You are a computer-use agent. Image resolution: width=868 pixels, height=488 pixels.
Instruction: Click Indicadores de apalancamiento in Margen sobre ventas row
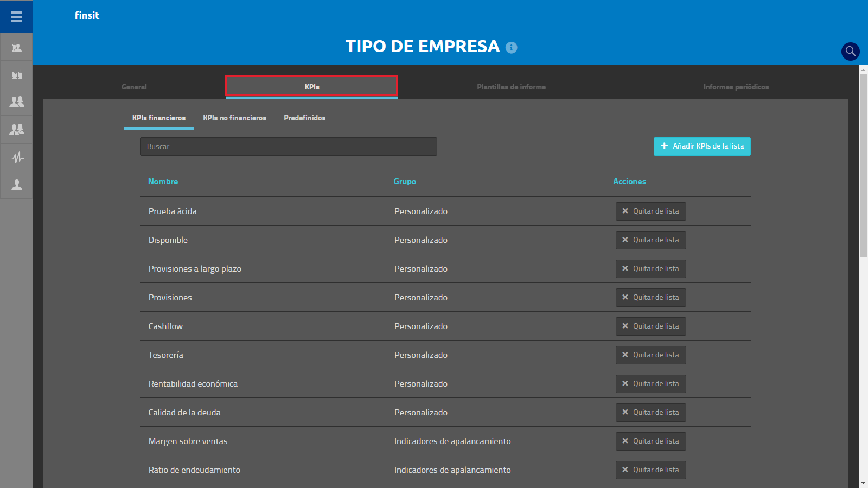[452, 441]
